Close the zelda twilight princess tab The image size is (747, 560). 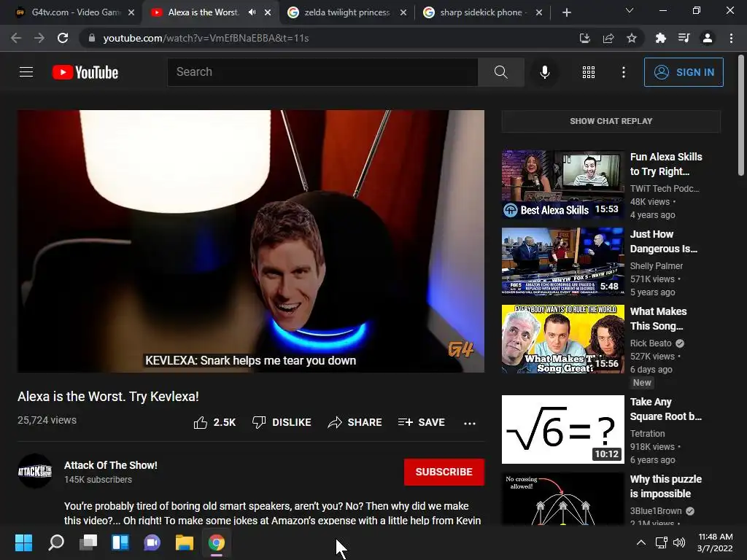[403, 12]
